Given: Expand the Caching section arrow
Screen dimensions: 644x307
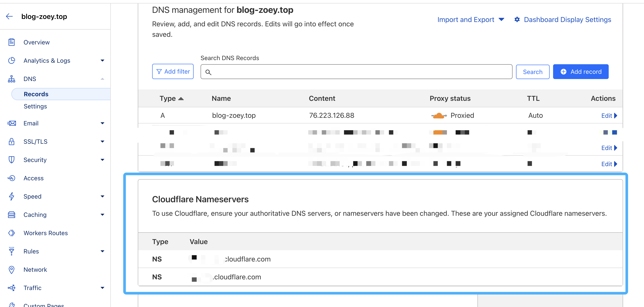Looking at the screenshot, I should [x=102, y=215].
